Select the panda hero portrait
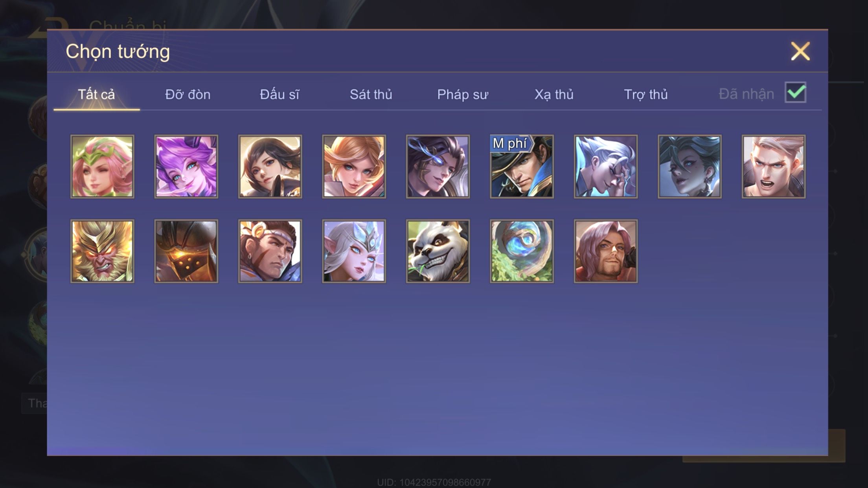The height and width of the screenshot is (488, 868). coord(438,251)
